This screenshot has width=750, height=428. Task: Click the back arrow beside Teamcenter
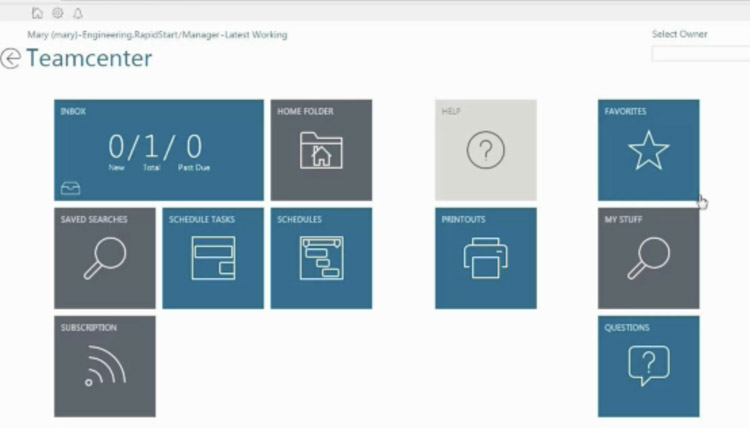pos(11,59)
